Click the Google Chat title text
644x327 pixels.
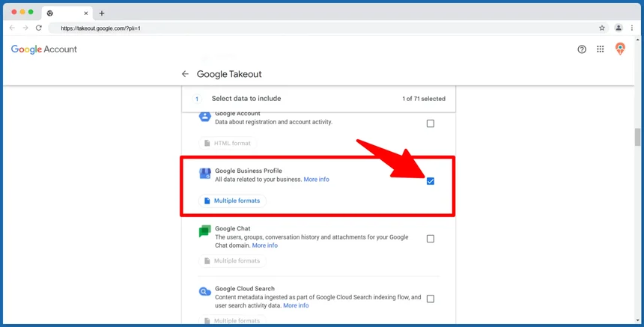(x=232, y=228)
